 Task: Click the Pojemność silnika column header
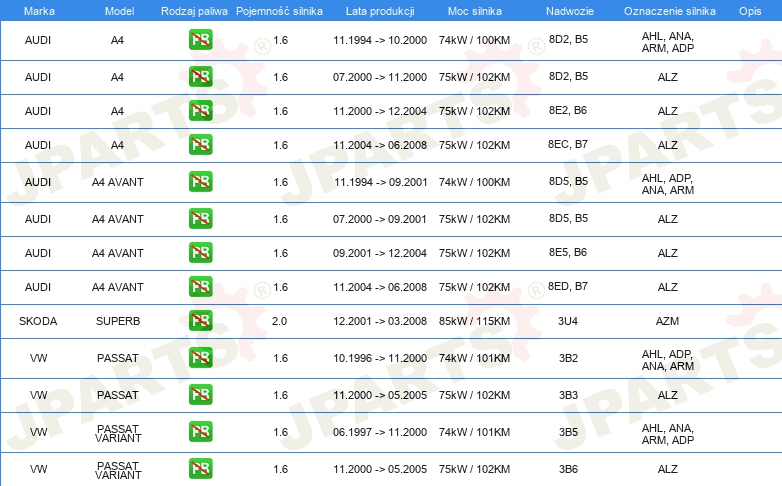(279, 11)
